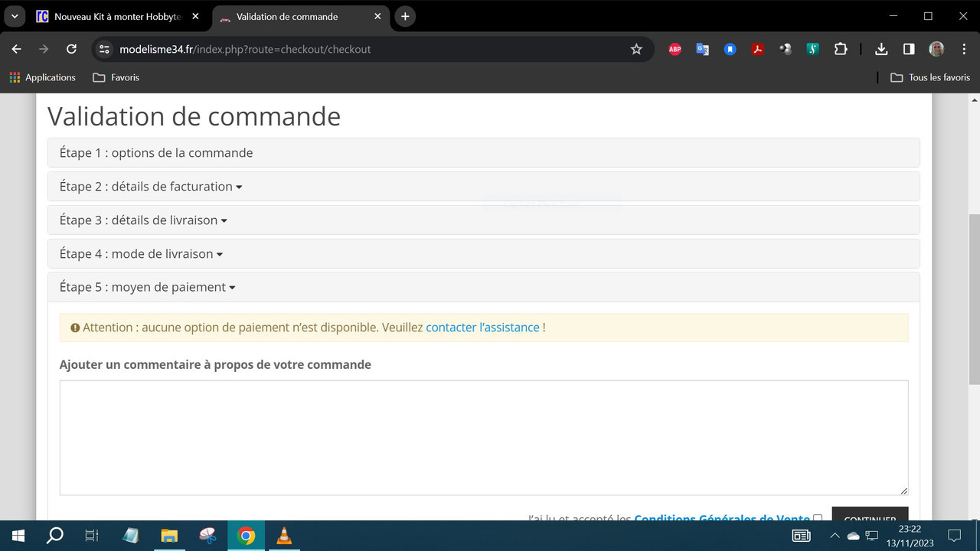The height and width of the screenshot is (551, 980).
Task: Open the Adobe Acrobat extension
Action: coord(757,49)
